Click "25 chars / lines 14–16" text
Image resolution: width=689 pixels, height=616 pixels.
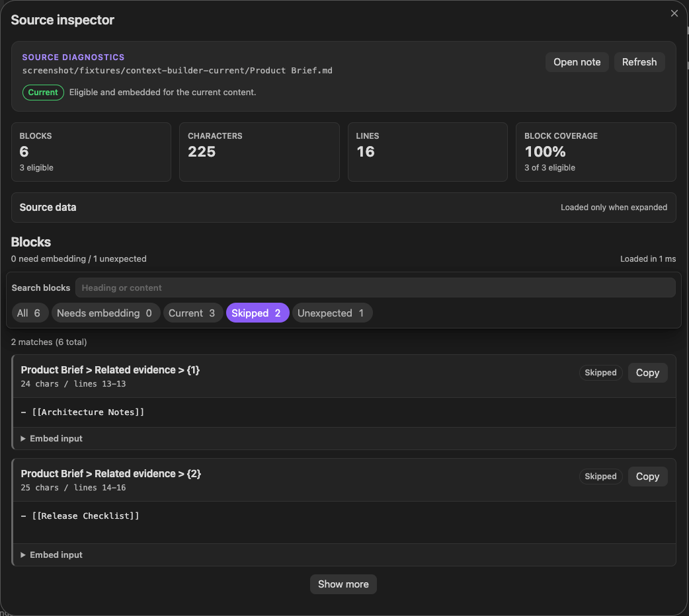pyautogui.click(x=73, y=488)
